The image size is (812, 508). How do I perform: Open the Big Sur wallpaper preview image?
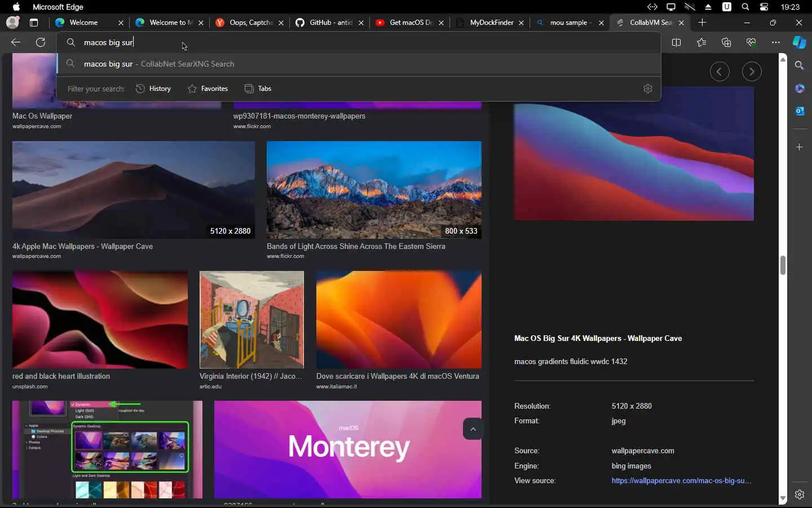pos(634,154)
